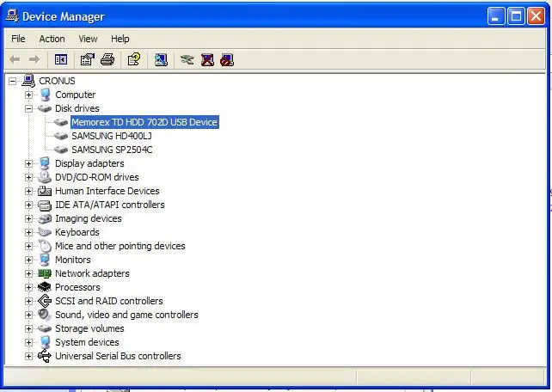Open the Help menu

[120, 39]
